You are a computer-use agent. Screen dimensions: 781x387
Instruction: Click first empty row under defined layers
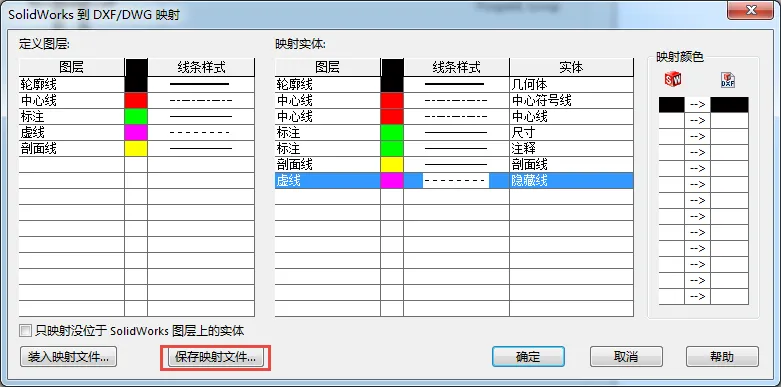(x=136, y=164)
